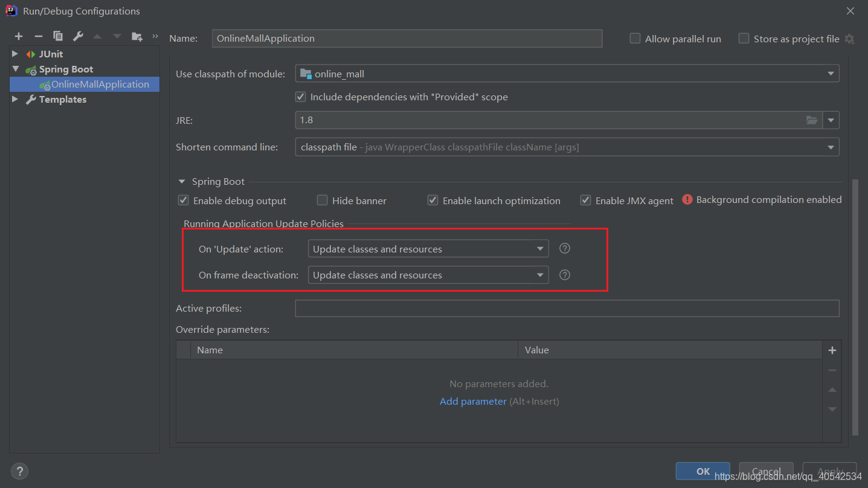Move configuration down in list
Viewport: 868px width, 488px height.
pos(117,37)
